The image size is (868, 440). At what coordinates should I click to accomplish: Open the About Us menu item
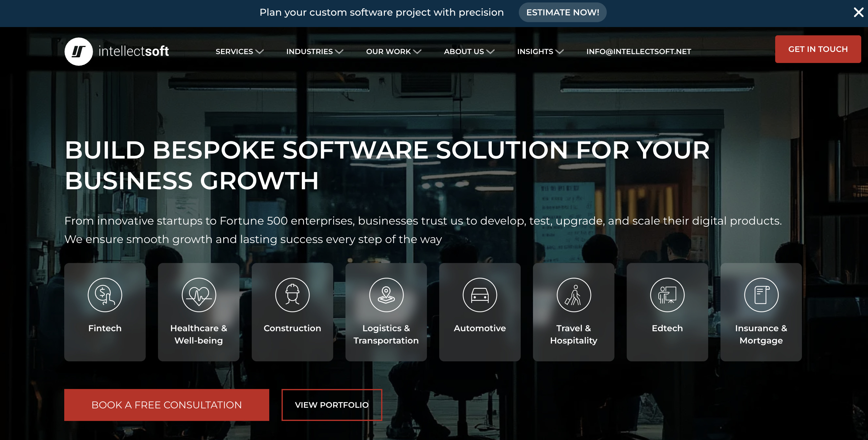click(x=464, y=52)
